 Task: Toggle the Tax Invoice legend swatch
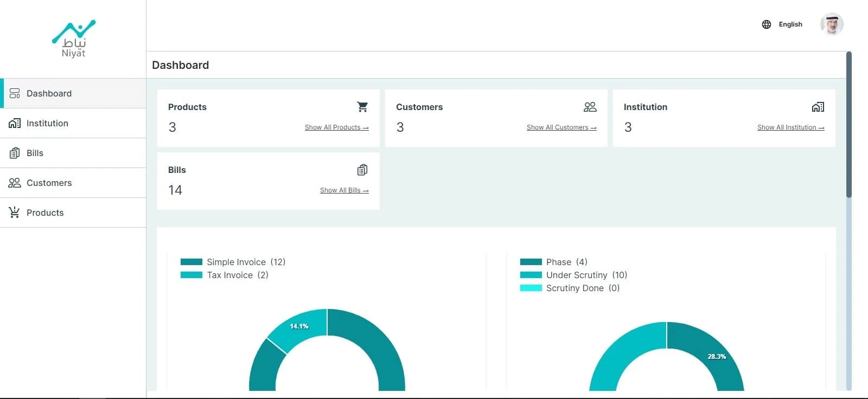point(192,275)
